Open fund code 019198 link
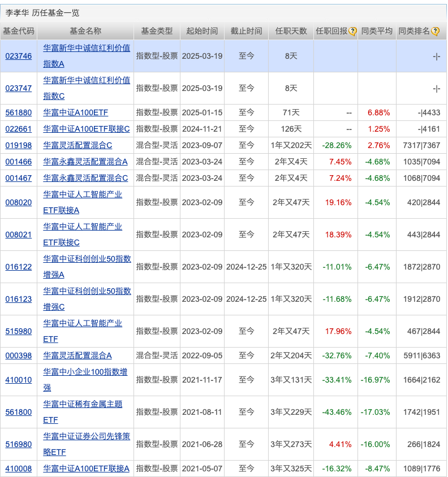448x477 pixels. (19, 145)
